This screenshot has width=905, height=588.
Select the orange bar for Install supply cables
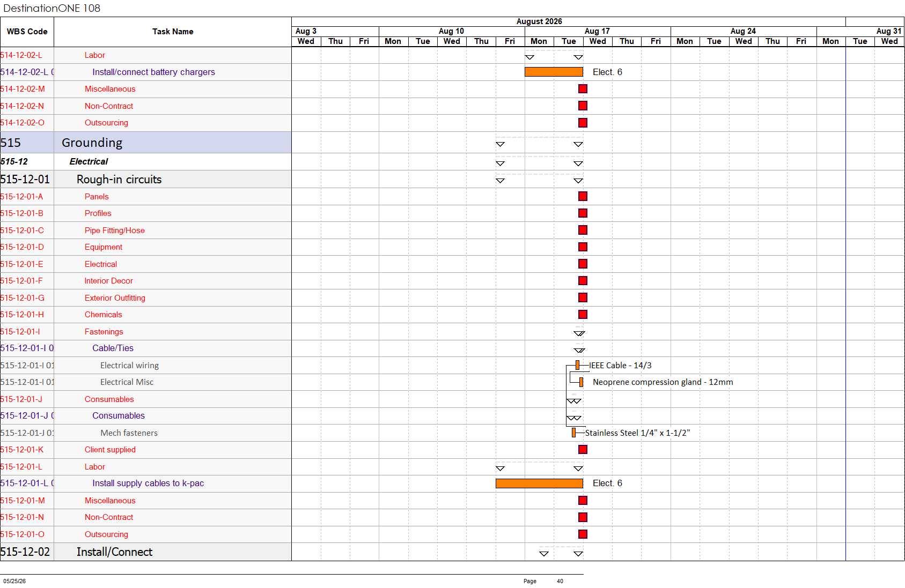tap(539, 483)
